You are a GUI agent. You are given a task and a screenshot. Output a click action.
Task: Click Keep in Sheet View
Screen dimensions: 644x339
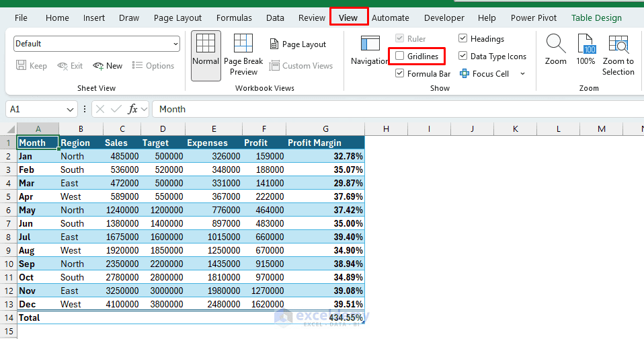31,66
